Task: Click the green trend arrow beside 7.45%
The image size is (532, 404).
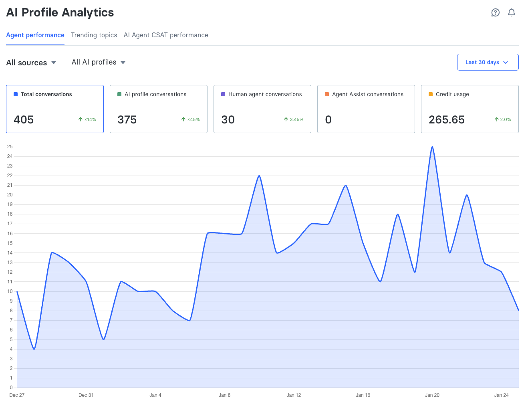Action: tap(183, 119)
